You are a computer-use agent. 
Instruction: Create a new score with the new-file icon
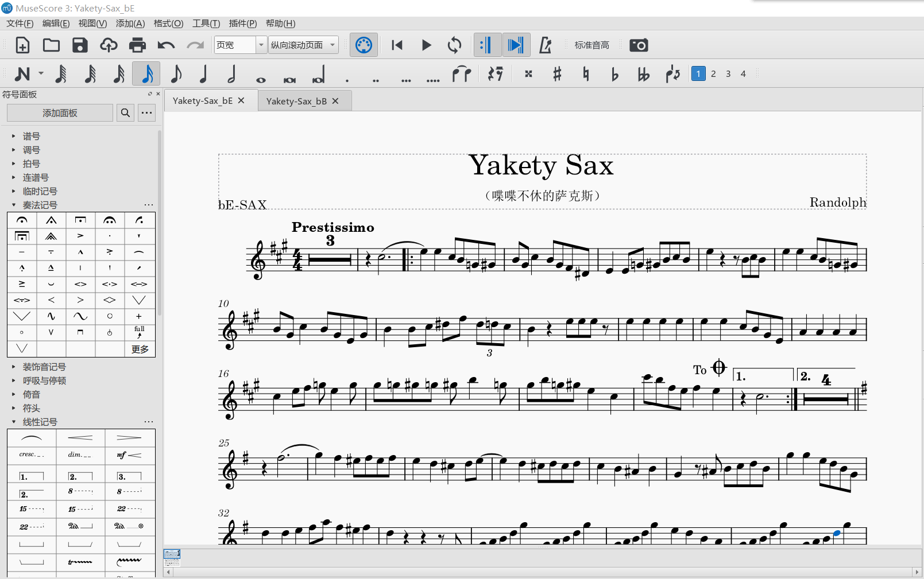click(22, 45)
